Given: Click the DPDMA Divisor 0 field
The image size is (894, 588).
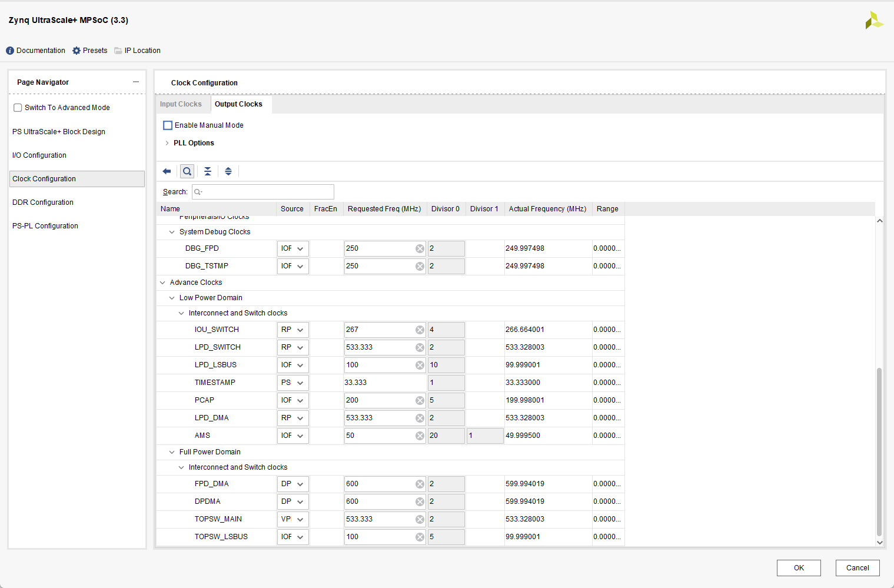Looking at the screenshot, I should click(x=446, y=501).
